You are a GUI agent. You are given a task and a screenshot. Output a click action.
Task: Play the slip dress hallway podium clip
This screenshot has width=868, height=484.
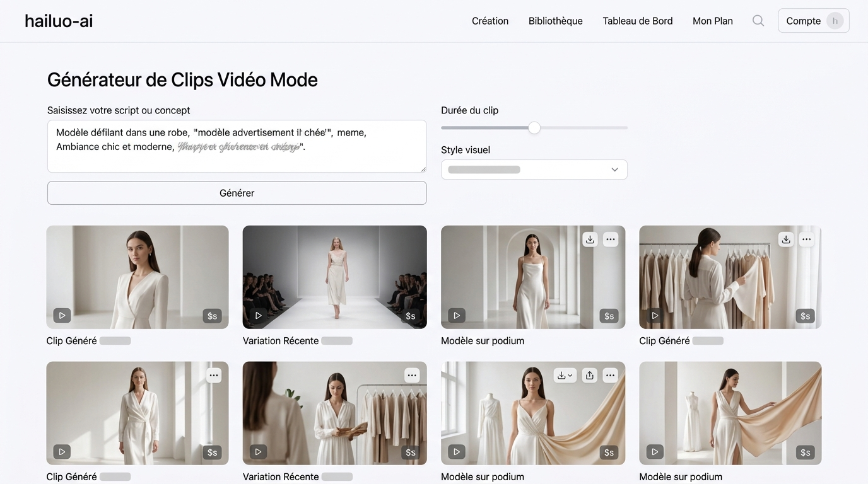coord(457,315)
